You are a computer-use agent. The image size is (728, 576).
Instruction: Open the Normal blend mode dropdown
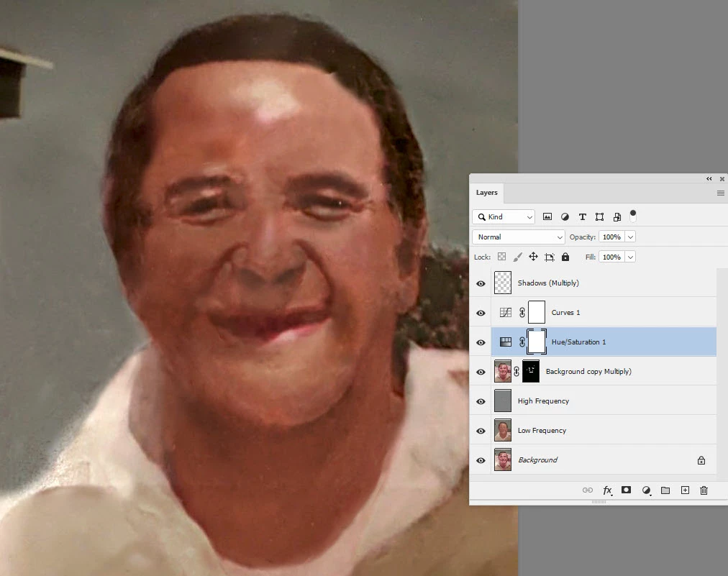click(519, 237)
